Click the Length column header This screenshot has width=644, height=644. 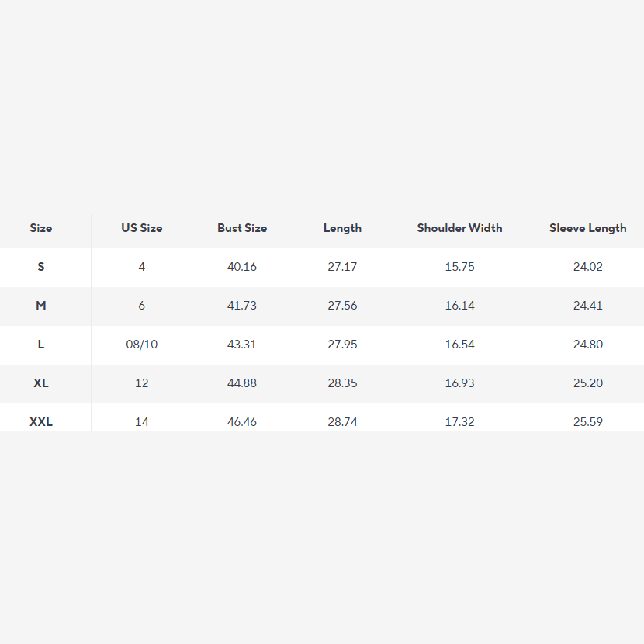click(x=342, y=228)
